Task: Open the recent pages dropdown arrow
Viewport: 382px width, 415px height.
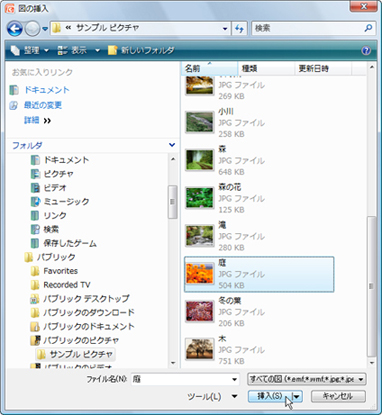Action: (45, 29)
